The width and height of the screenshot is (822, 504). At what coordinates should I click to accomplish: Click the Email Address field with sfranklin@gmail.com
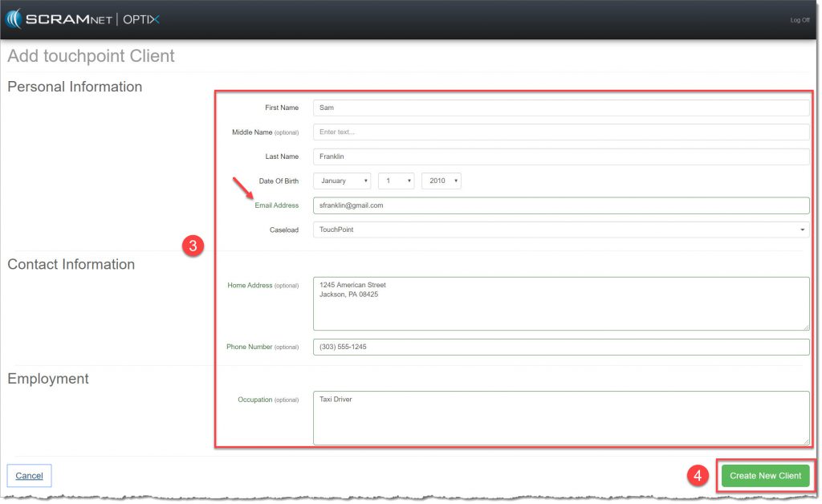(560, 205)
